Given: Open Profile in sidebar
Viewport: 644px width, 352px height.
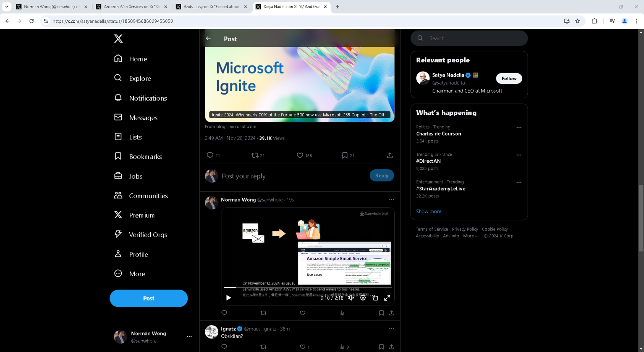Looking at the screenshot, I should [131, 254].
